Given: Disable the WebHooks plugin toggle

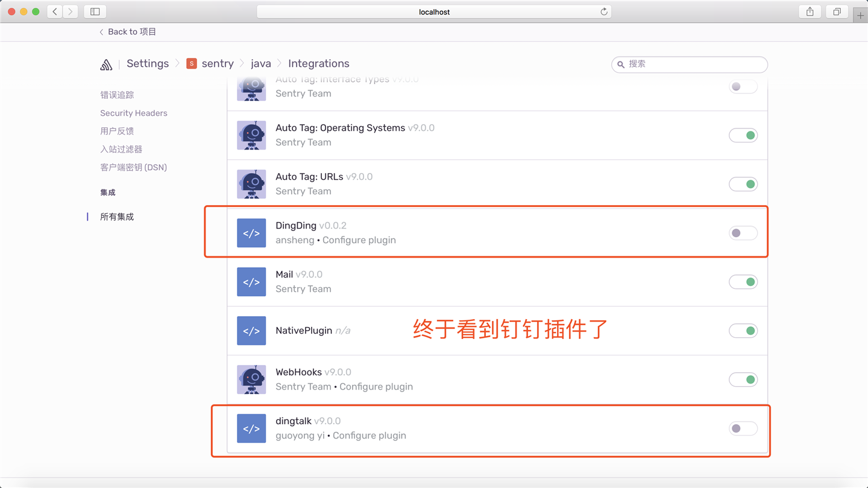Looking at the screenshot, I should (x=743, y=379).
